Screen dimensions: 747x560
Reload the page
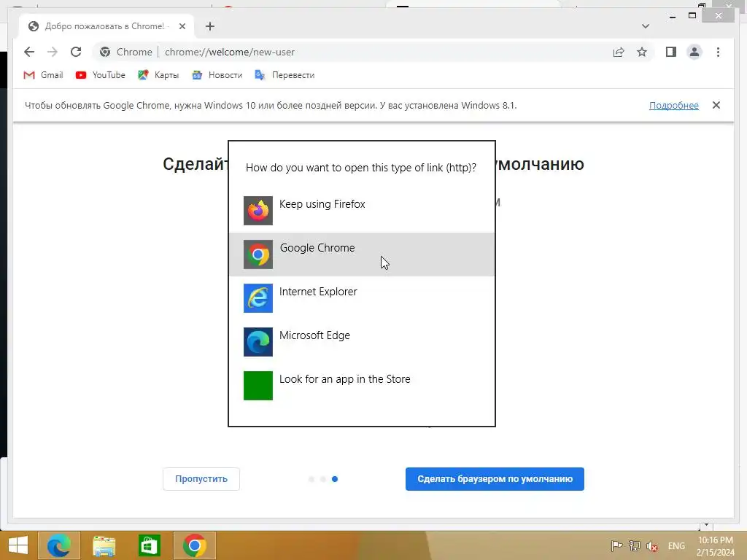coord(76,52)
